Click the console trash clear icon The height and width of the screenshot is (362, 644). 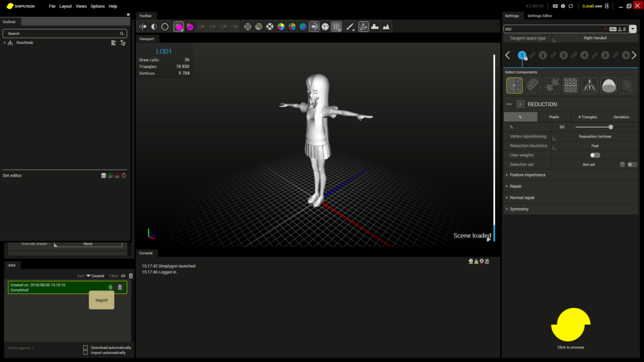coord(487,261)
